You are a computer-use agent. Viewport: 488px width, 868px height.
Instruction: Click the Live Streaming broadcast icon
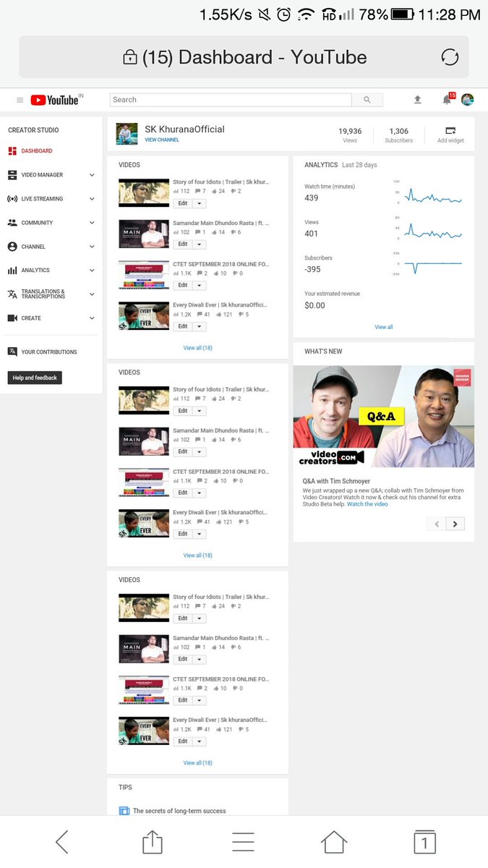[x=12, y=199]
